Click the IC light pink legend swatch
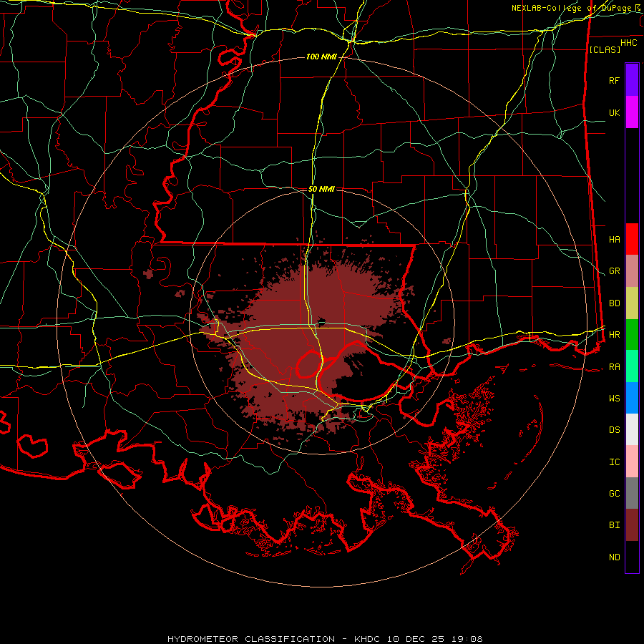This screenshot has width=644, height=644. 632,462
